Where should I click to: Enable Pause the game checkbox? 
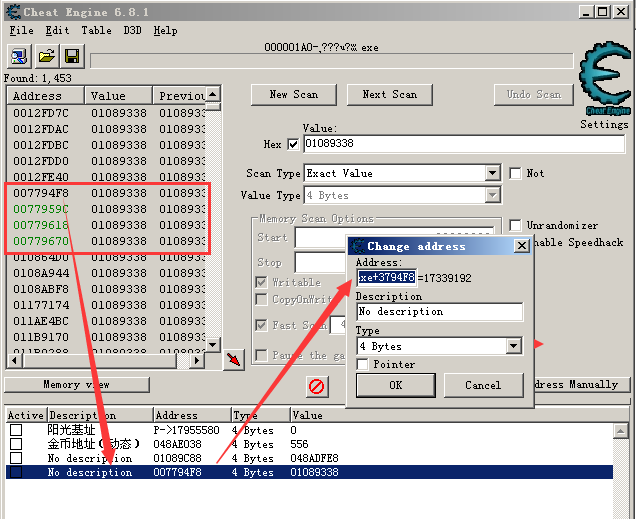[262, 355]
